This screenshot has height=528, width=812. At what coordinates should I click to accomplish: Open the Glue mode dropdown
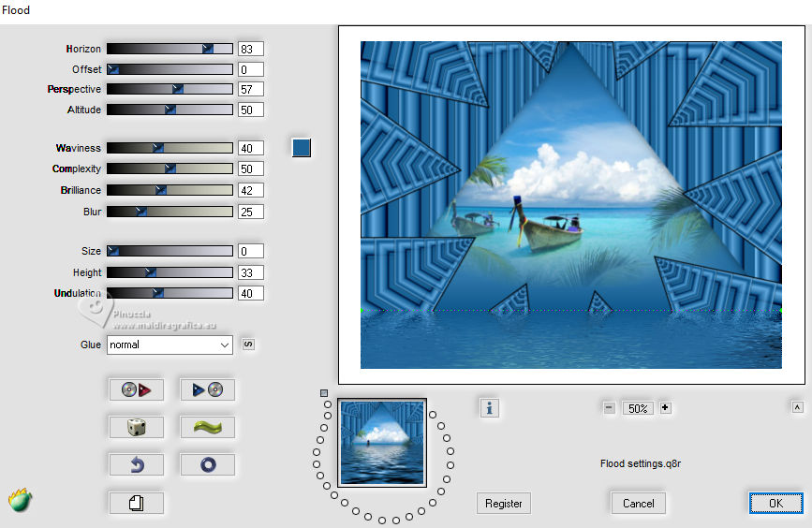(x=170, y=345)
